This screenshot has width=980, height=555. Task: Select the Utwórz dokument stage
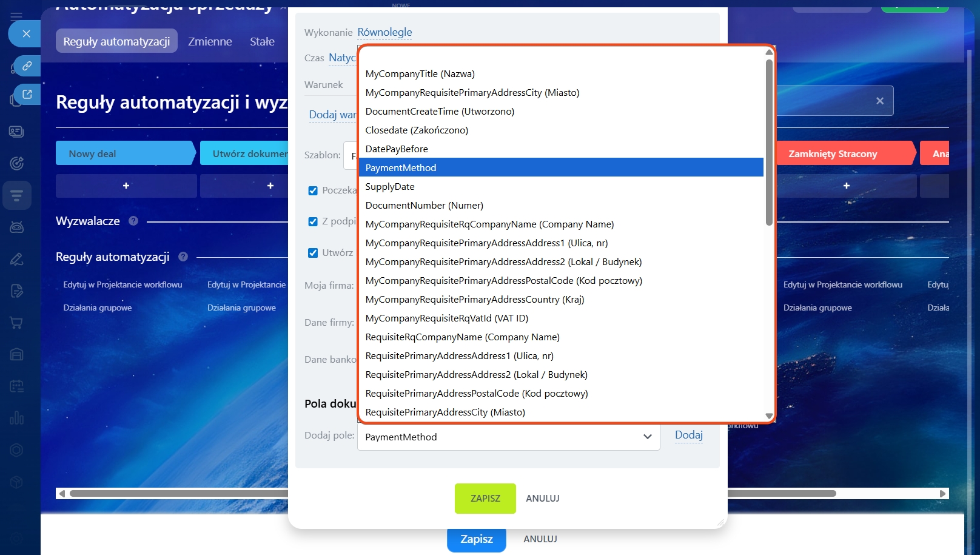[x=245, y=153]
